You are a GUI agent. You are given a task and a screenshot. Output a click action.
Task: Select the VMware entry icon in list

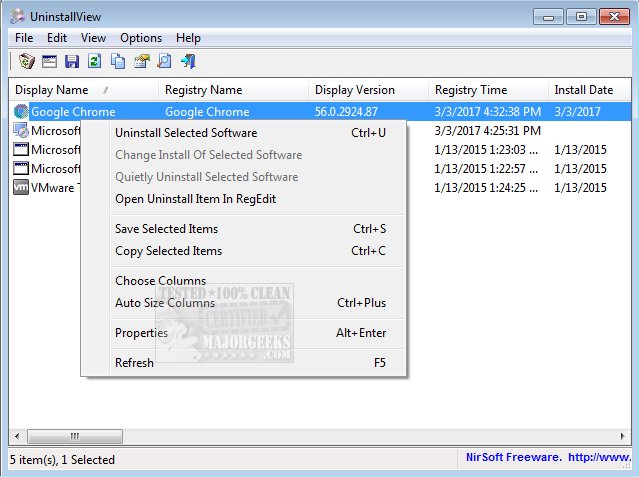(20, 188)
